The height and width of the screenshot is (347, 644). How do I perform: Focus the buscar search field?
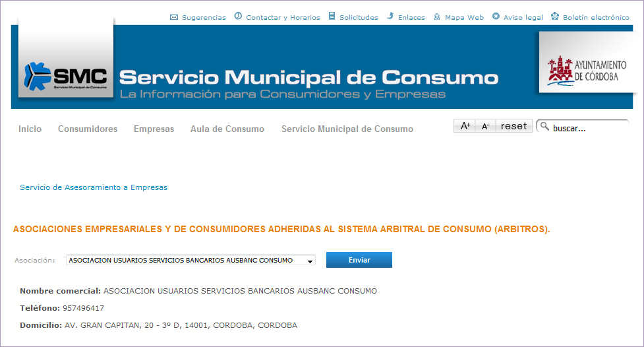583,126
